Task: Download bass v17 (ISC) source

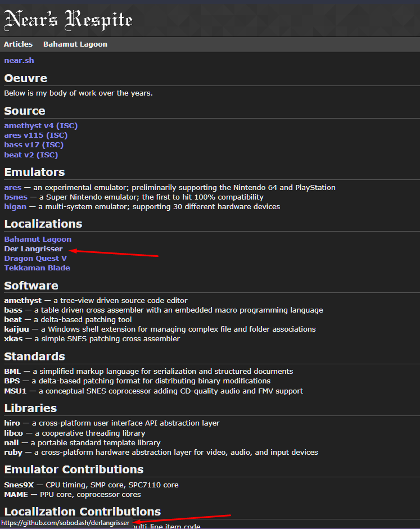Action: (x=34, y=144)
